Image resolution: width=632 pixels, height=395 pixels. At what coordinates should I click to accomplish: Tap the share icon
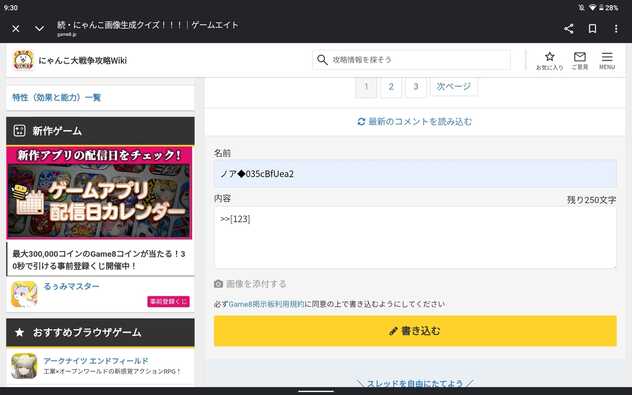point(569,29)
